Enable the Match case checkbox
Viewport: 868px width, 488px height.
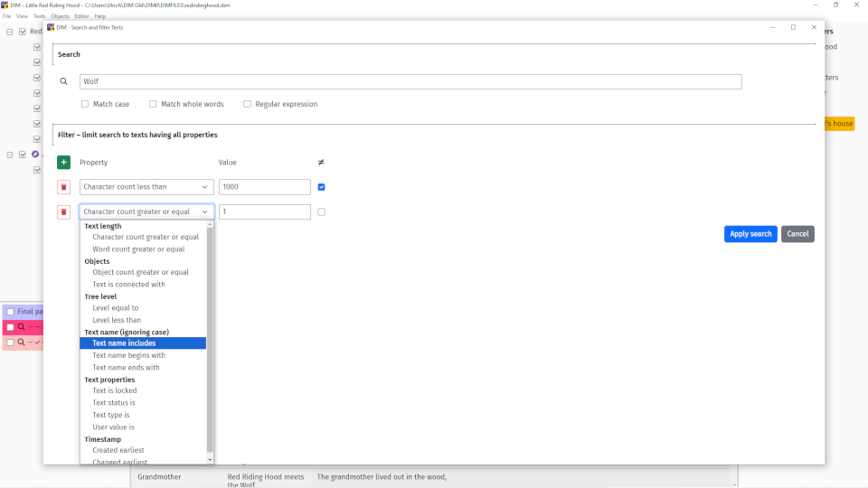[85, 104]
